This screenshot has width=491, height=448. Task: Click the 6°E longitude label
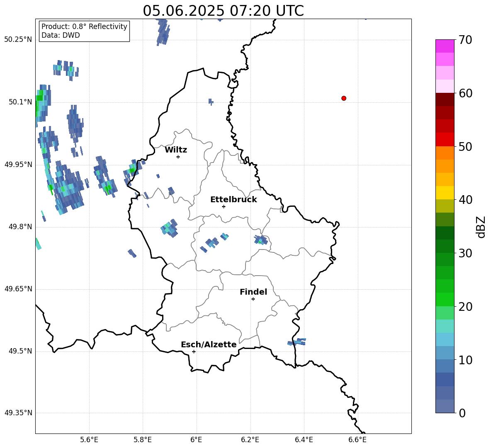196,440
